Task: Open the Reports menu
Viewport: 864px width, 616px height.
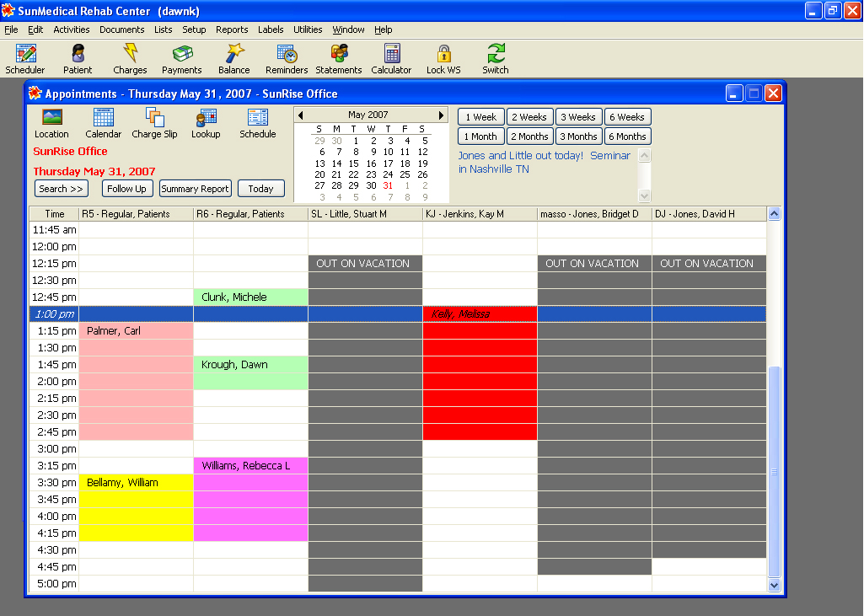Action: pyautogui.click(x=232, y=29)
